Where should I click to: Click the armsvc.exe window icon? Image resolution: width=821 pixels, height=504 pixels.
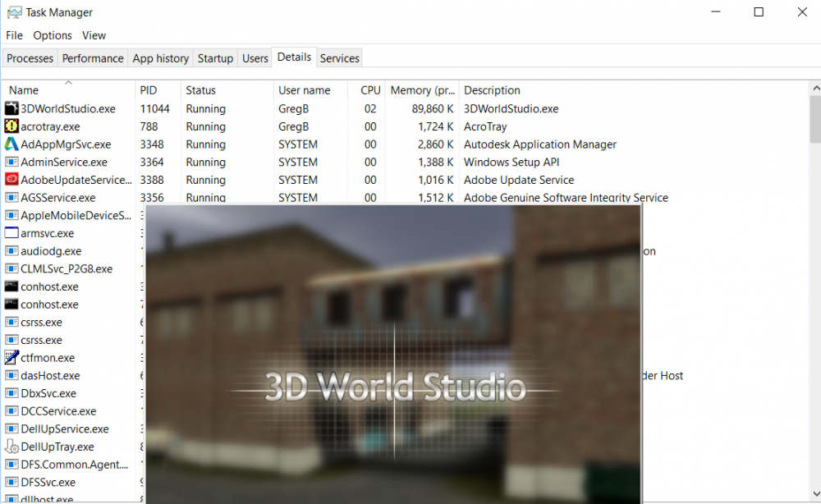(11, 233)
